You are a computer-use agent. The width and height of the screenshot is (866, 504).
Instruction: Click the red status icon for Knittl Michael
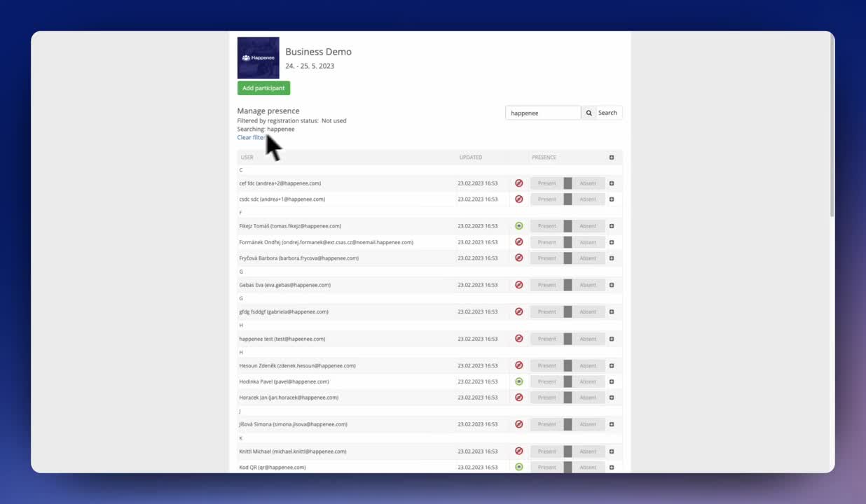coord(519,451)
